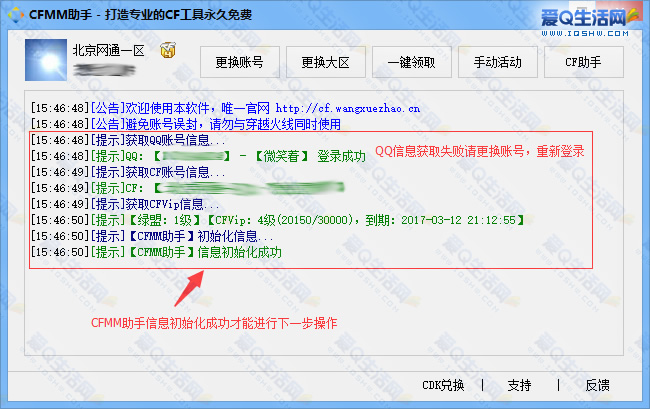Click the 更换大区 button
This screenshot has width=650, height=409.
click(x=325, y=62)
